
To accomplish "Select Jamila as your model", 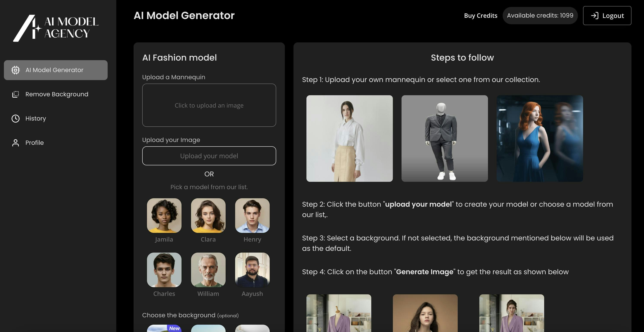I will point(164,215).
